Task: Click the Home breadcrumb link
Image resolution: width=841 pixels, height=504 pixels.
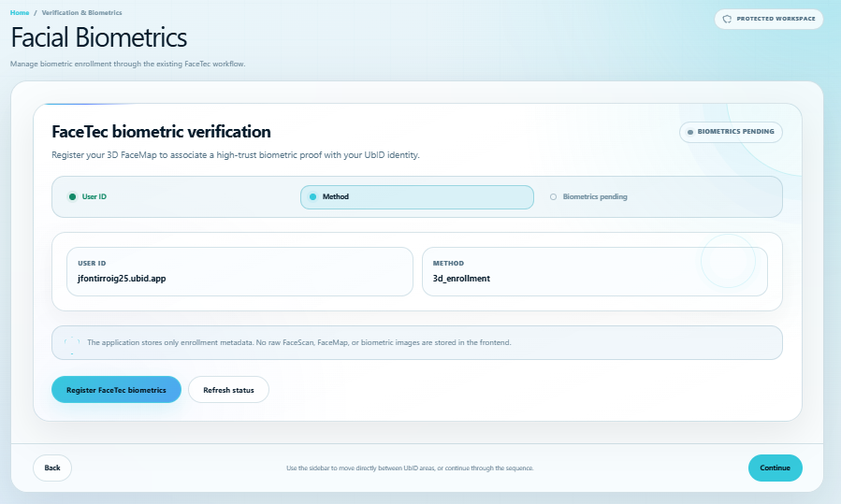Action: [x=20, y=12]
